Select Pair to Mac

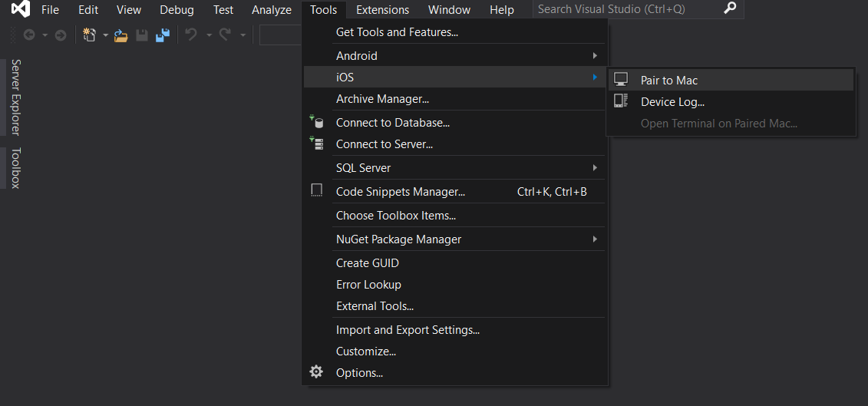click(x=731, y=80)
